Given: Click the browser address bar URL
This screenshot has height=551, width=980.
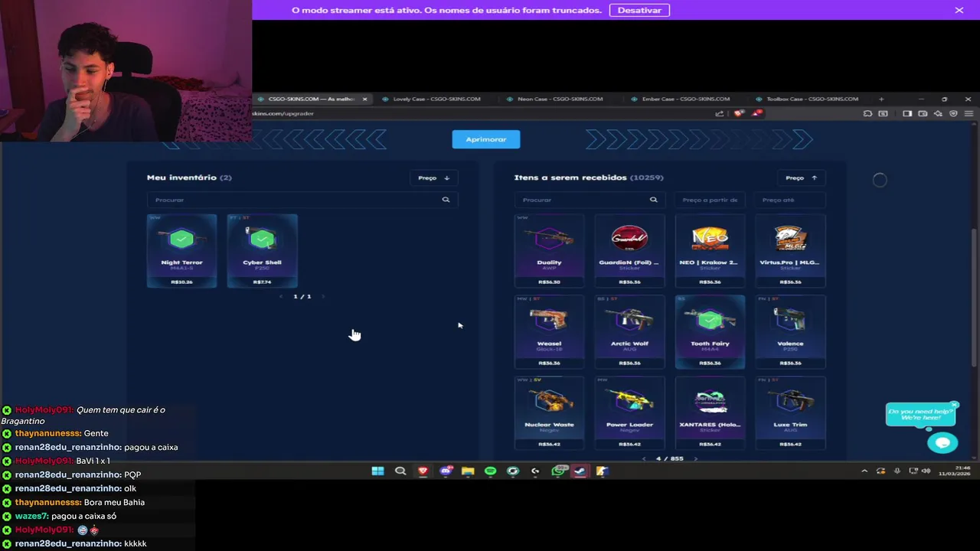Looking at the screenshot, I should click(283, 113).
